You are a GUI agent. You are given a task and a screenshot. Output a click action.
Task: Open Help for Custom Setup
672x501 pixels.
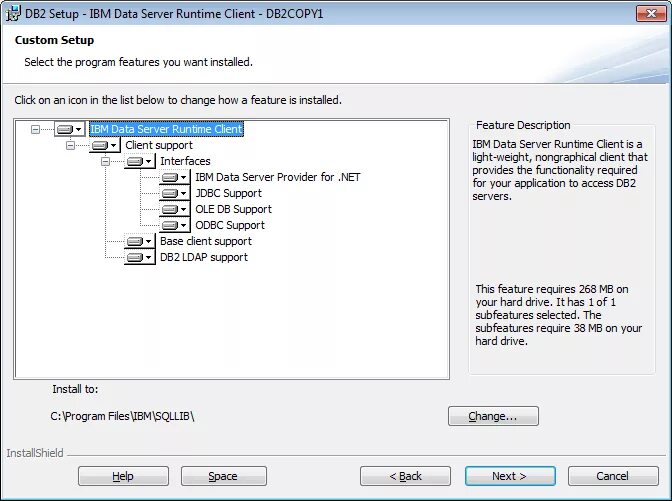point(123,476)
